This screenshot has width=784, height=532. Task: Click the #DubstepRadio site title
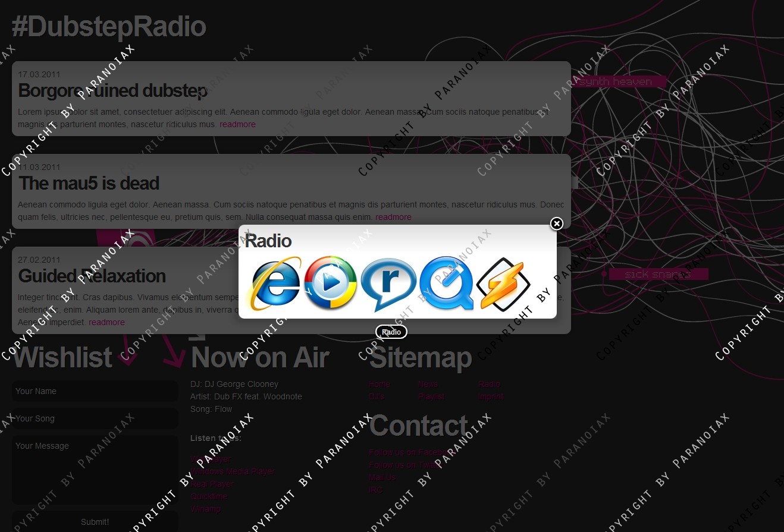109,27
